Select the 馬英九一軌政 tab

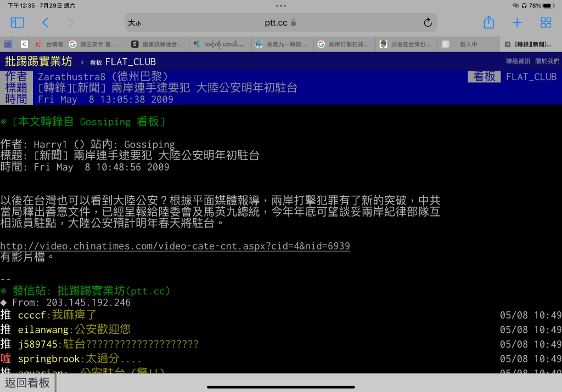282,44
